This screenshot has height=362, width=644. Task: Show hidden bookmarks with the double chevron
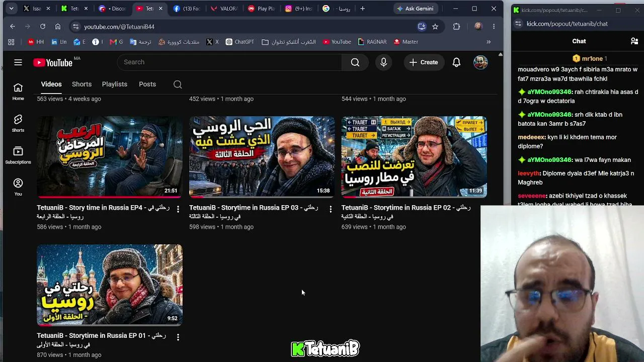coord(488,42)
